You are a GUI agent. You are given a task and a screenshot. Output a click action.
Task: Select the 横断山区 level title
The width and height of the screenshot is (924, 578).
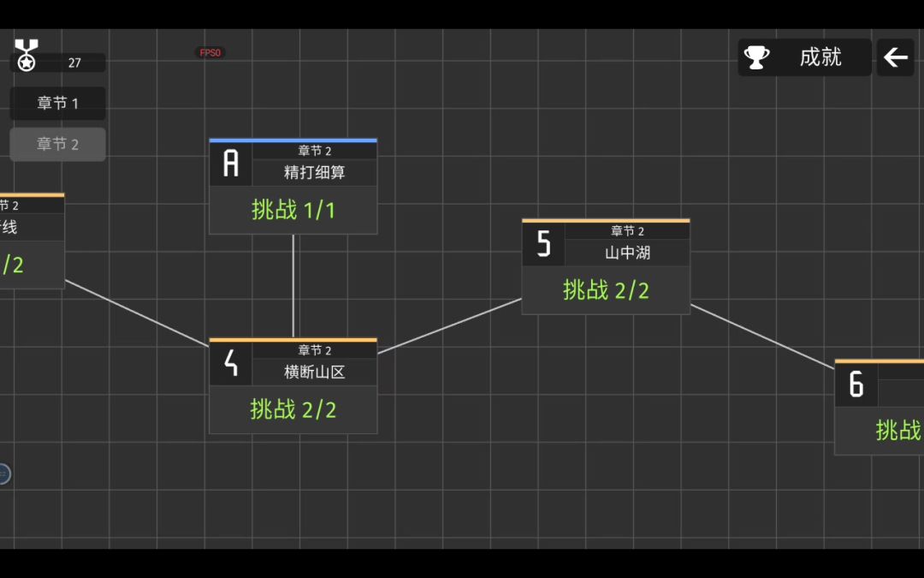[x=314, y=372]
